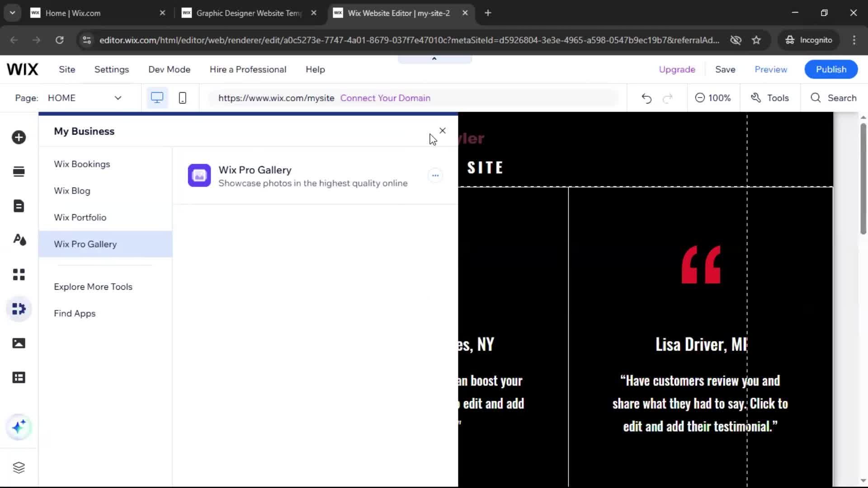Collapse the top bar with the arrow handle
This screenshot has width=868, height=488.
click(434, 59)
